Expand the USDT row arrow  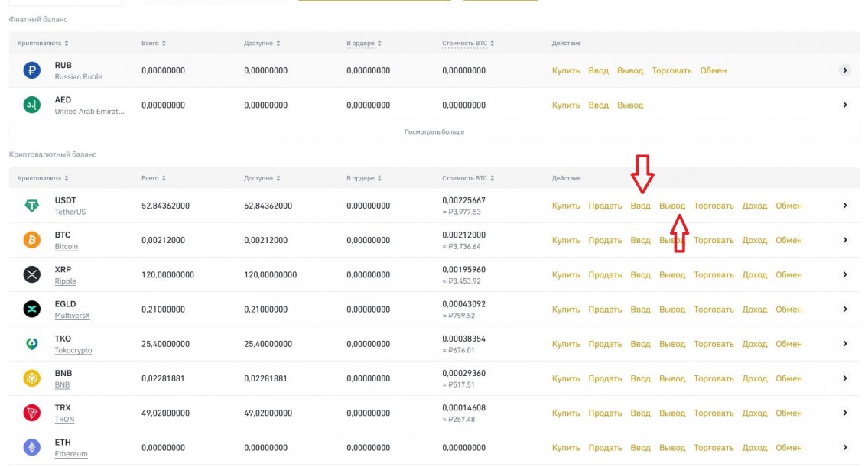point(845,206)
